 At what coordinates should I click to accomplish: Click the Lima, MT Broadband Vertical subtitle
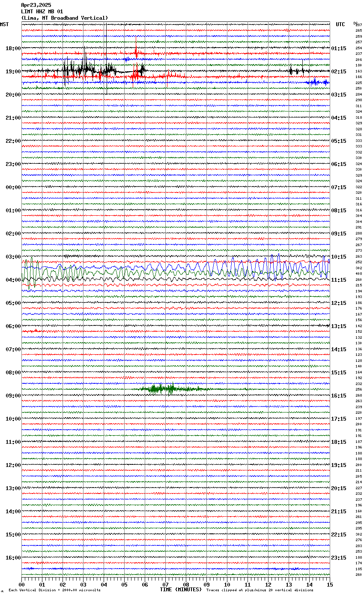[64, 18]
